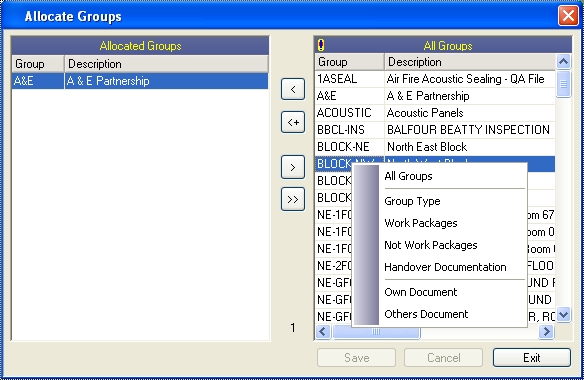Click 'Acoustic Panels' description cell
The height and width of the screenshot is (380, 584).
point(425,113)
